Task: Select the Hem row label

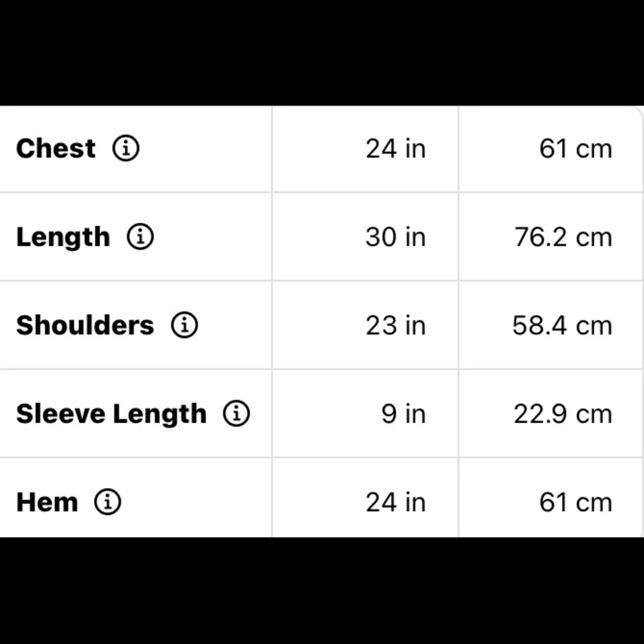Action: click(47, 502)
